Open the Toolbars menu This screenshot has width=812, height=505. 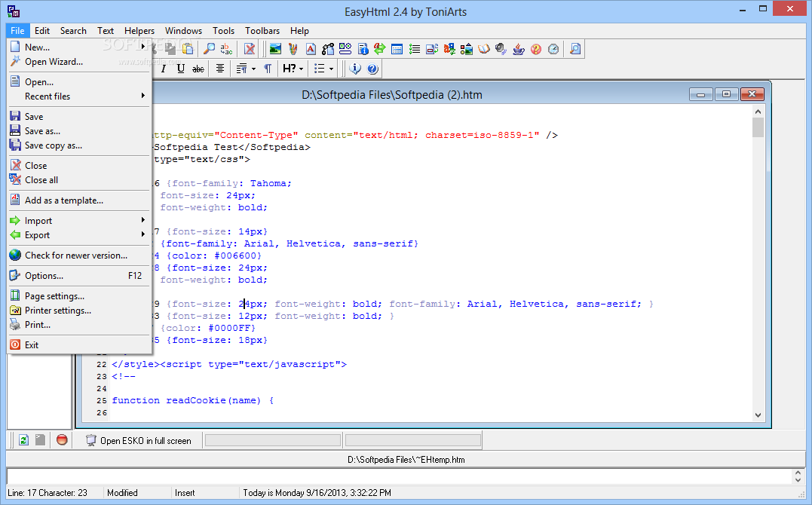point(262,31)
